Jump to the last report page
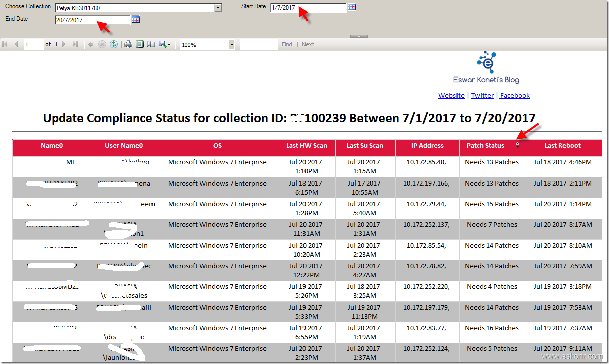This screenshot has width=609, height=364. 76,44
